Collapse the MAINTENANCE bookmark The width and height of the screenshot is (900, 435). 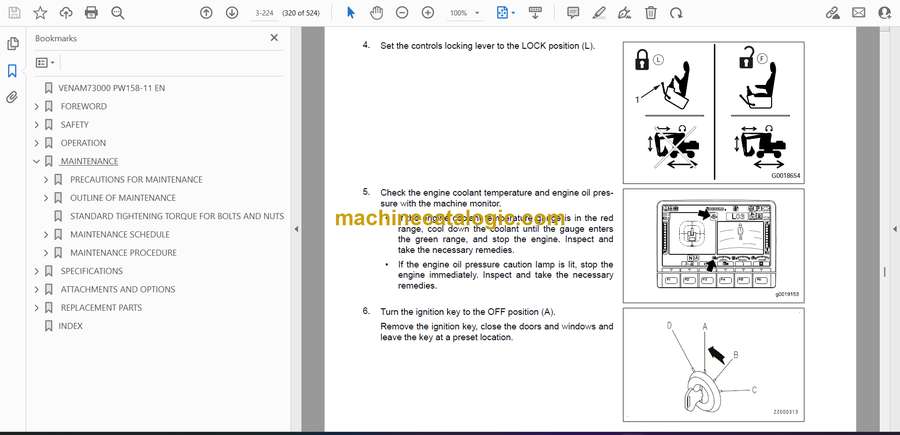[37, 161]
